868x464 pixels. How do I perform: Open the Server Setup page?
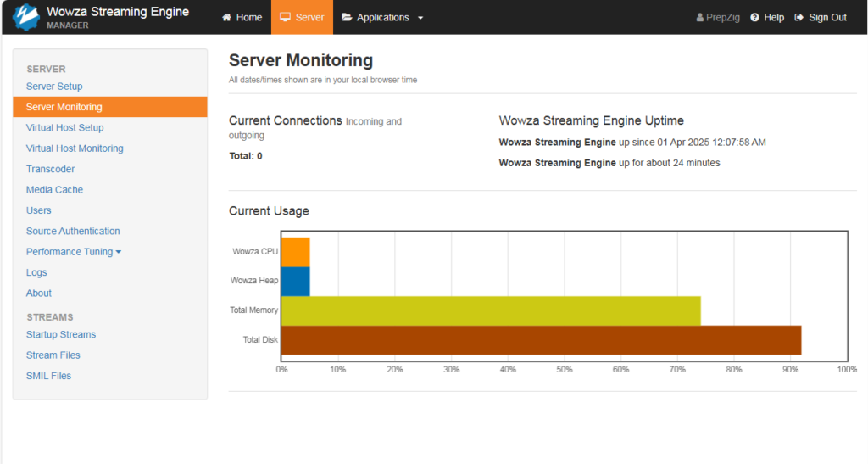tap(54, 87)
